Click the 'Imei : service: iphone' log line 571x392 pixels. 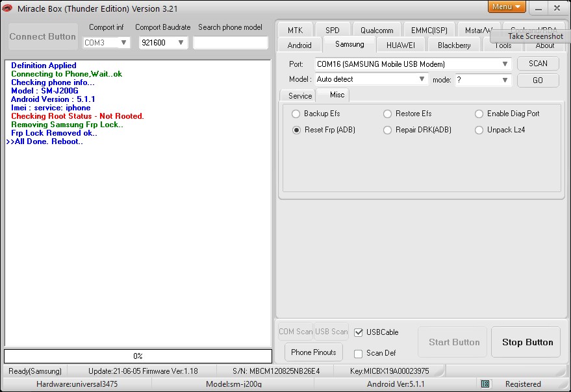[x=51, y=108]
